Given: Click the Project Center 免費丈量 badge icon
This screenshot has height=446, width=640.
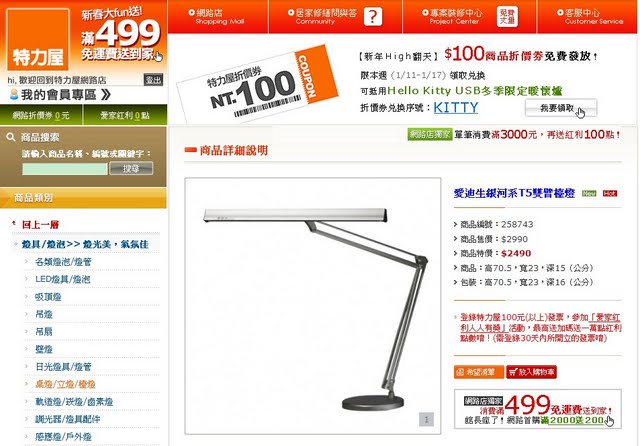Looking at the screenshot, I should coord(507,17).
